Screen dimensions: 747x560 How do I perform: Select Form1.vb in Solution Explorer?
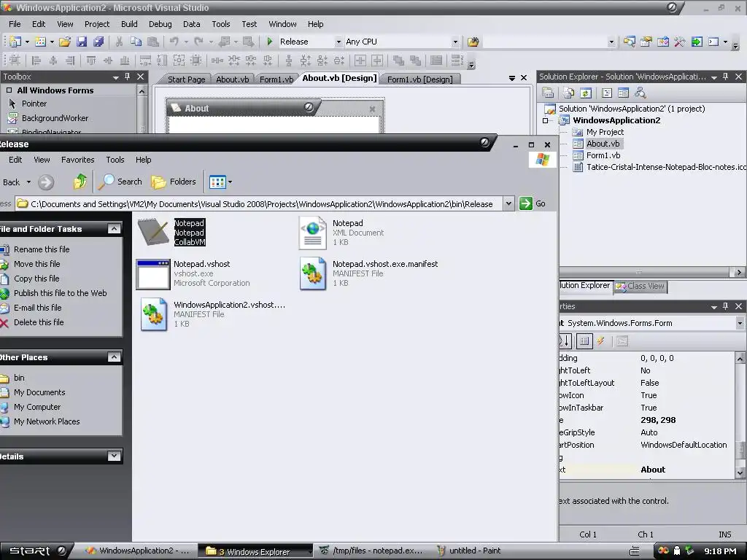coord(603,155)
